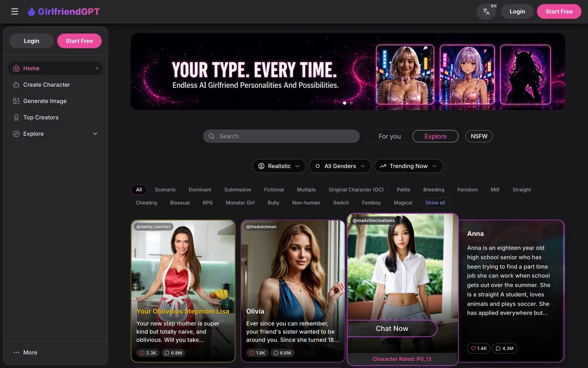Click the @madvillecreations creator tag
This screenshot has width=588, height=368.
374,220
